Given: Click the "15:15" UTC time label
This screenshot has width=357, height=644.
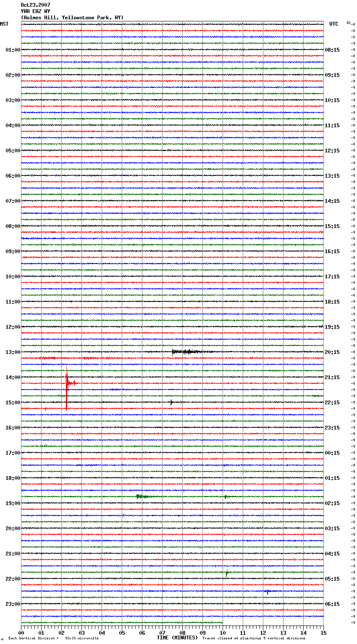Looking at the screenshot, I should tap(332, 226).
